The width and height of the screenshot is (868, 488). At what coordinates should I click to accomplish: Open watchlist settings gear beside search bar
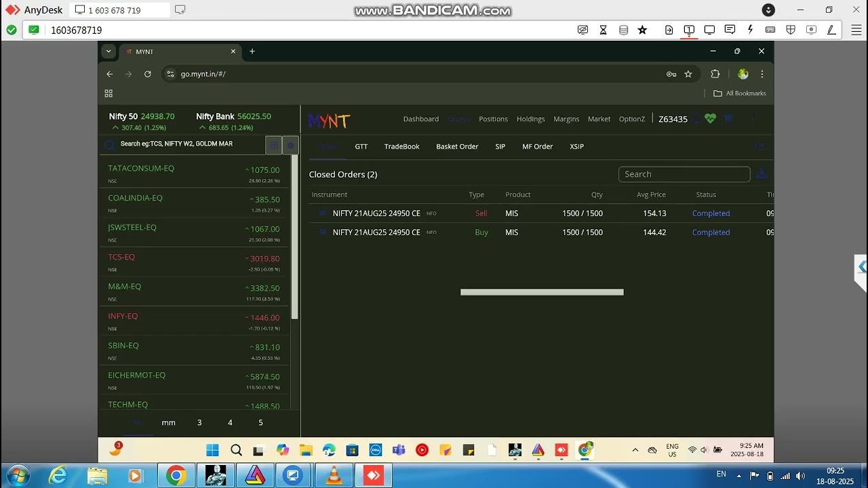(x=290, y=144)
